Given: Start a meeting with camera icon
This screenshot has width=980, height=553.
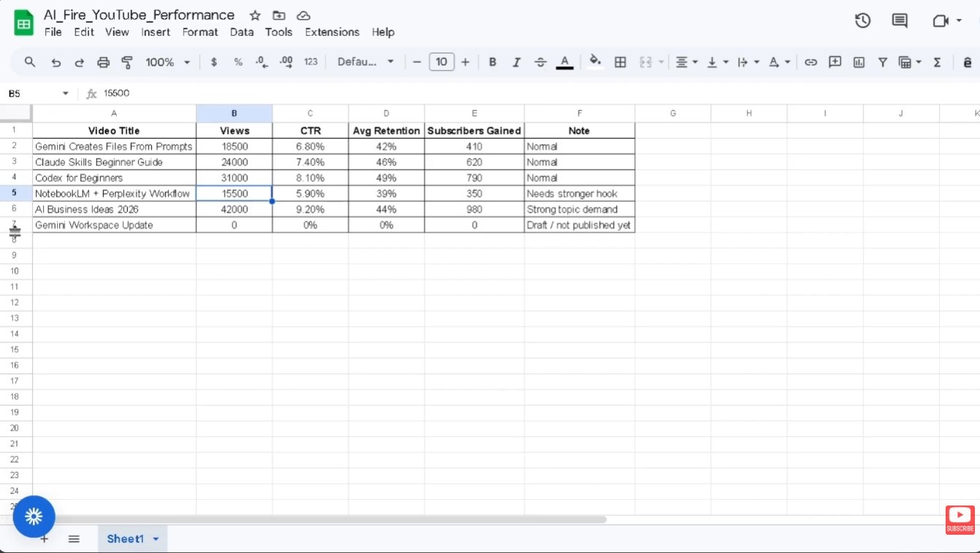Looking at the screenshot, I should 941,21.
